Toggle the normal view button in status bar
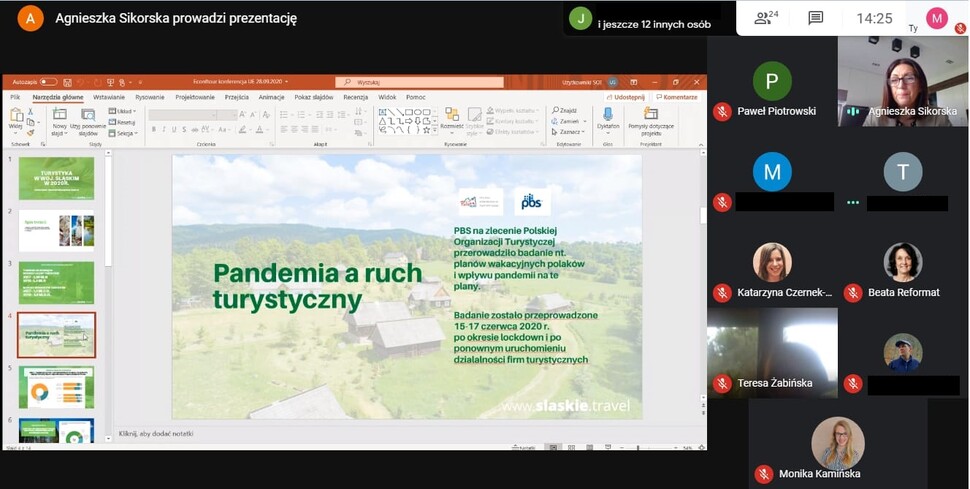 coord(553,447)
